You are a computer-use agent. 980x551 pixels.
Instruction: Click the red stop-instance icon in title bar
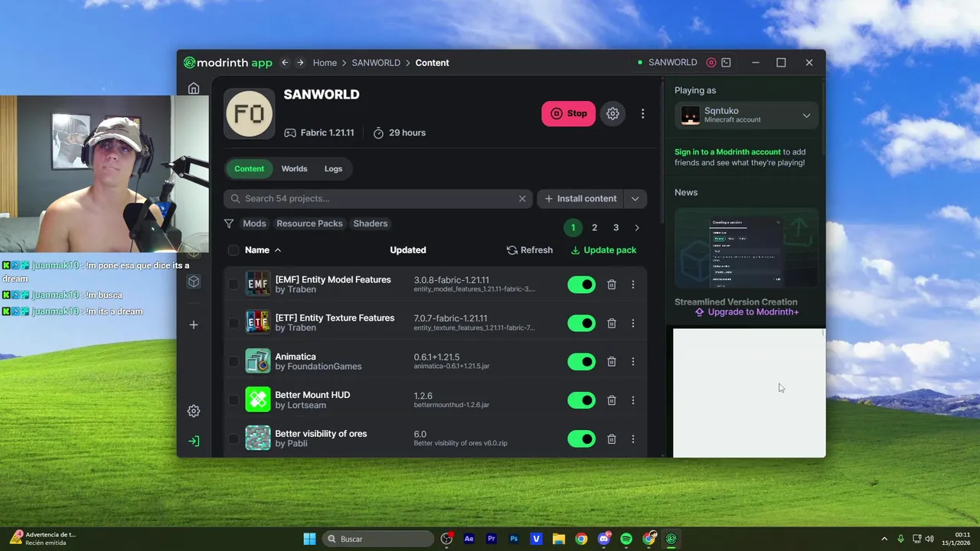[x=711, y=63]
